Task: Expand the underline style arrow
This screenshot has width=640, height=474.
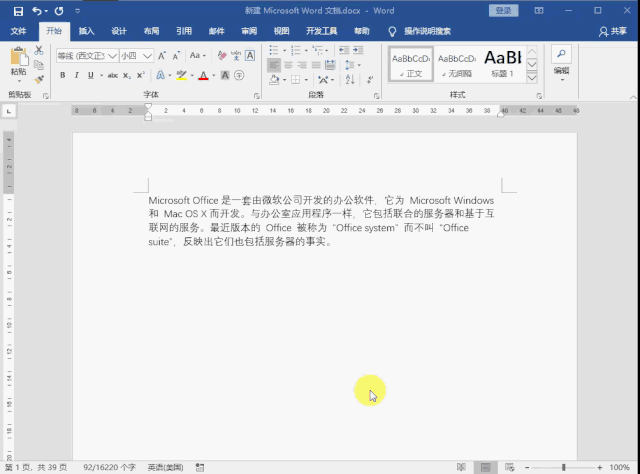Action: 101,75
